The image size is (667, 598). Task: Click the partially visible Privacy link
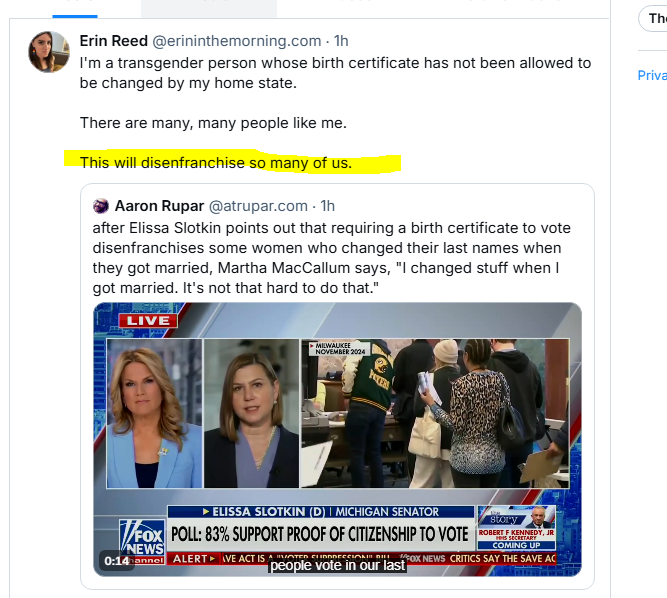point(652,75)
